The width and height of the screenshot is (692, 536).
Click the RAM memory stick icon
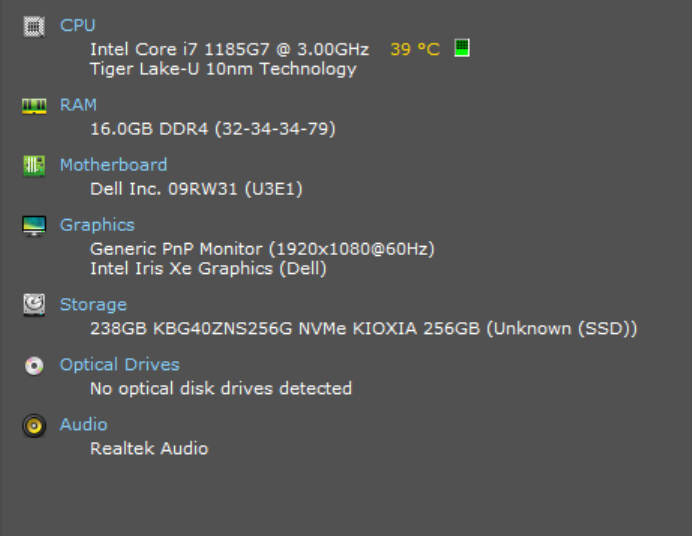point(34,105)
